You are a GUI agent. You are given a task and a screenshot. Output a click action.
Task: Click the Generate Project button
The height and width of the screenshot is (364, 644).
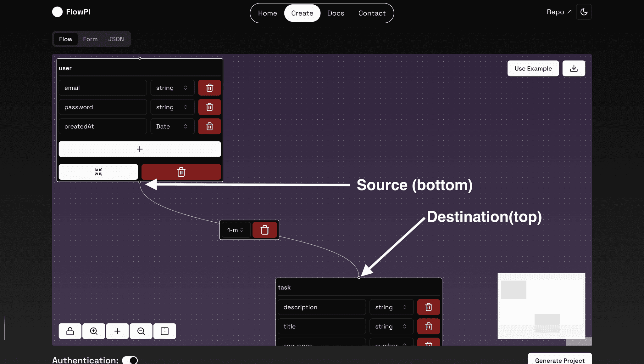click(560, 360)
